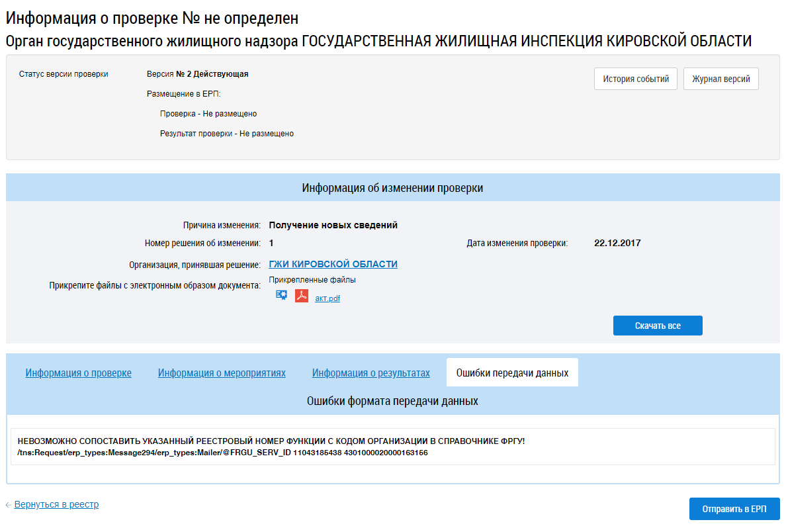Select the Ошибки передачи данных tab
The height and width of the screenshot is (532, 786).
click(512, 373)
